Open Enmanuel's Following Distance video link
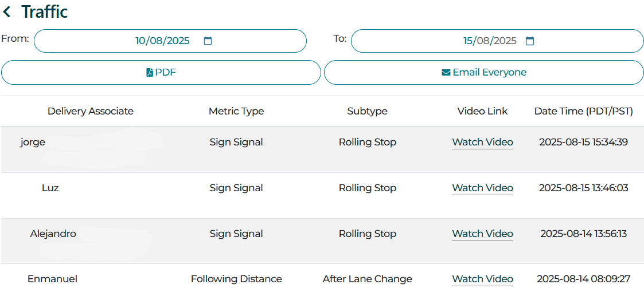 coord(482,279)
